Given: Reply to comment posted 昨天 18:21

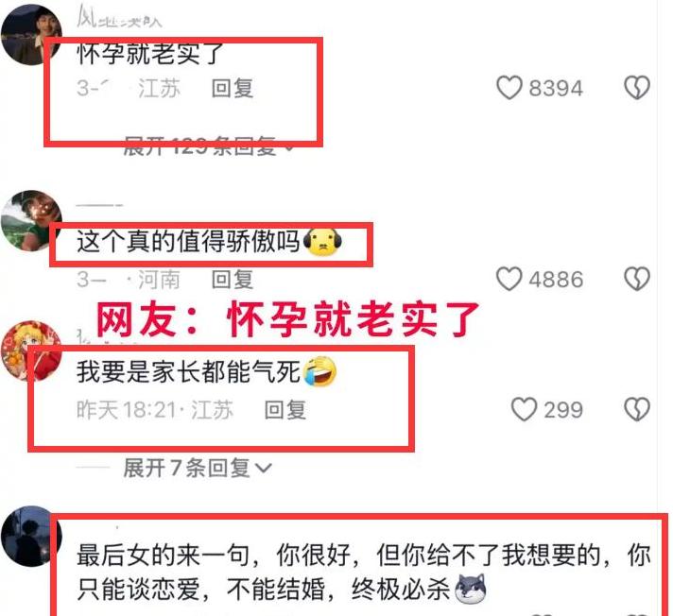Looking at the screenshot, I should coord(285,410).
